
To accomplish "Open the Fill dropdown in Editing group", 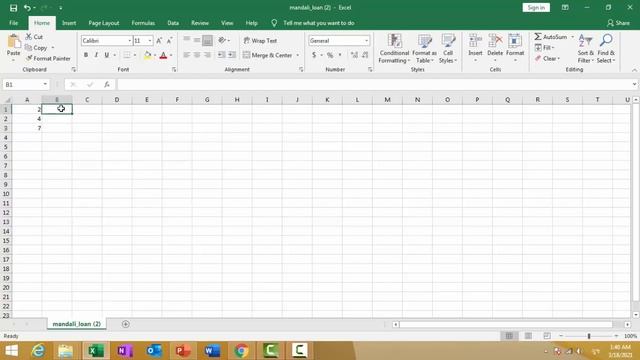I will tap(544, 48).
